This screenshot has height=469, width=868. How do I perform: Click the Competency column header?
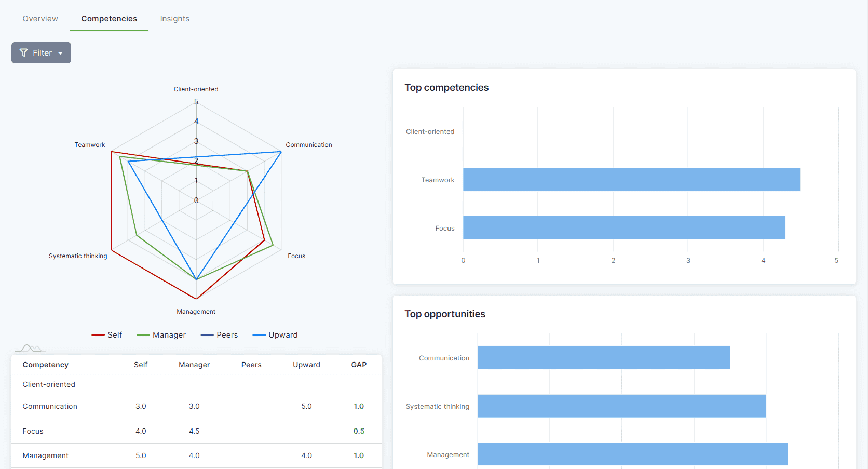[46, 365]
